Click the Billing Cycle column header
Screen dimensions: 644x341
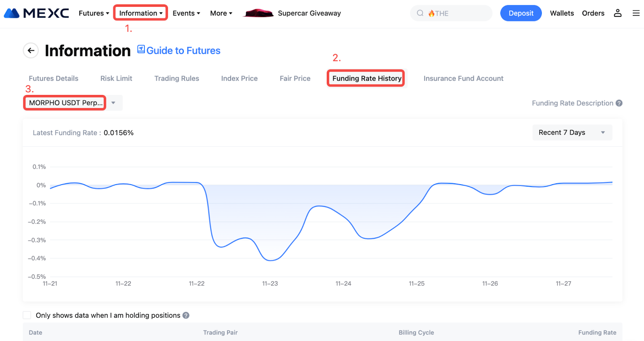pos(416,333)
